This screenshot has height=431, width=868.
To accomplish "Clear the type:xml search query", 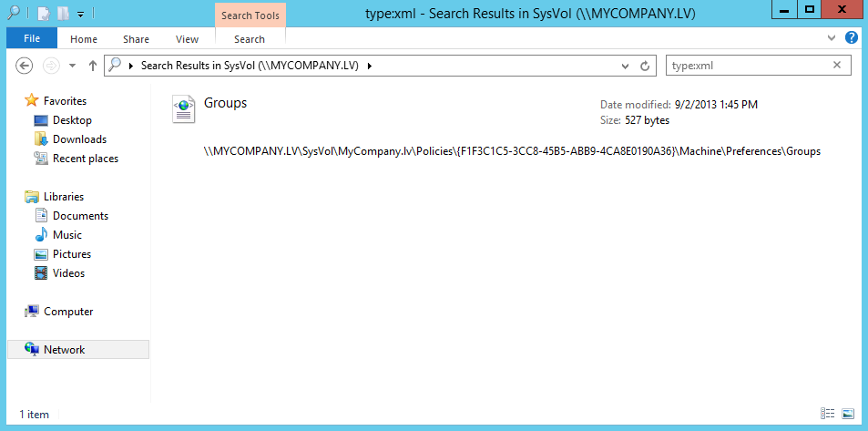I will [x=837, y=66].
